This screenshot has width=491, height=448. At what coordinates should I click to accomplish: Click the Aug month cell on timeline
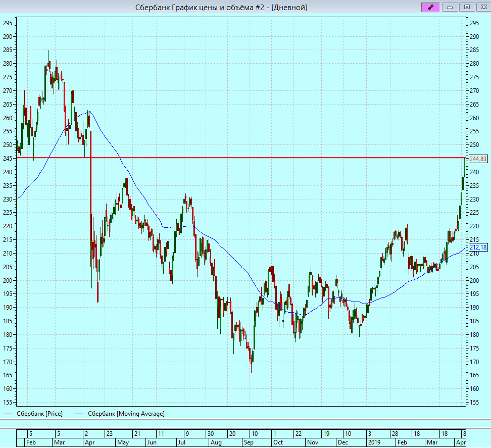click(225, 442)
